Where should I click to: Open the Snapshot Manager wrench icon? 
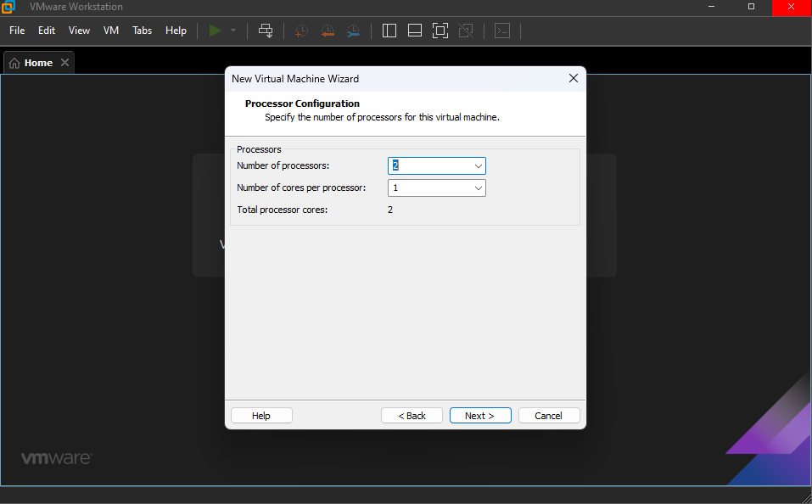click(353, 31)
